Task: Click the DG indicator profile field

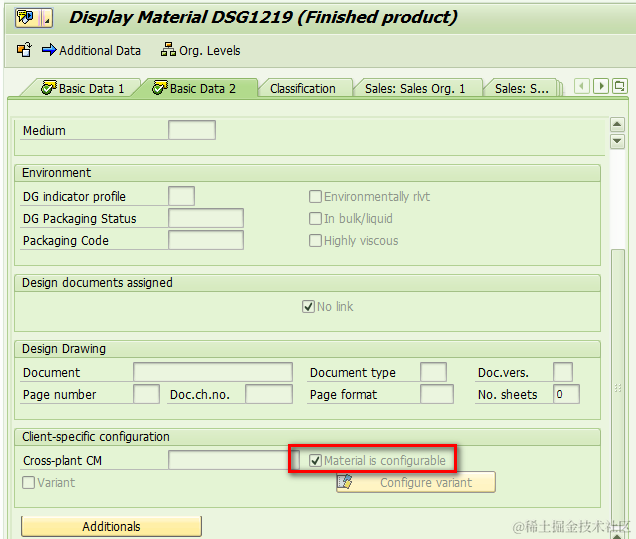Action: point(181,196)
